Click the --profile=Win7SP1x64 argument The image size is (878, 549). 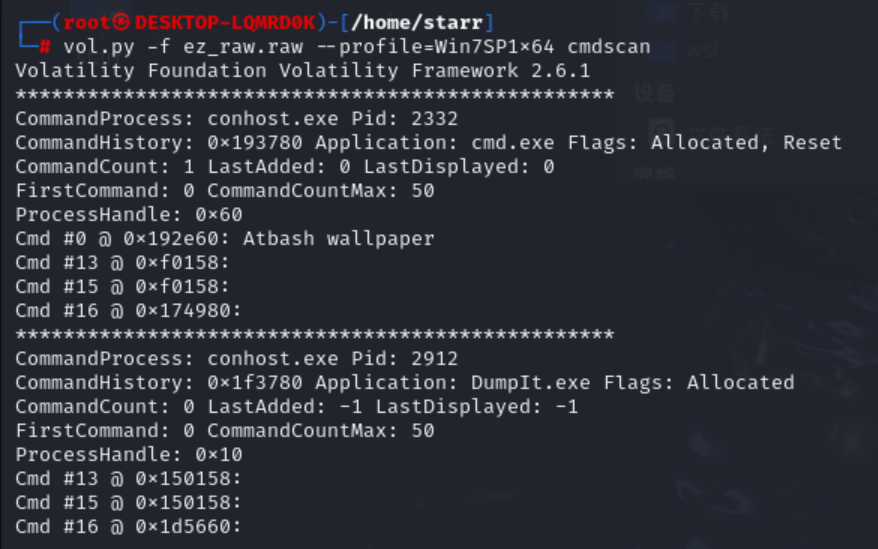click(436, 46)
